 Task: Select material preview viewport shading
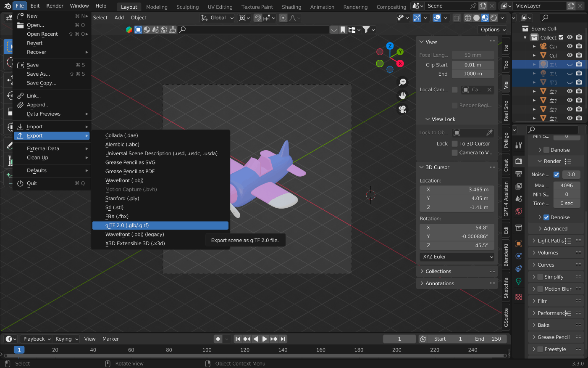point(485,18)
